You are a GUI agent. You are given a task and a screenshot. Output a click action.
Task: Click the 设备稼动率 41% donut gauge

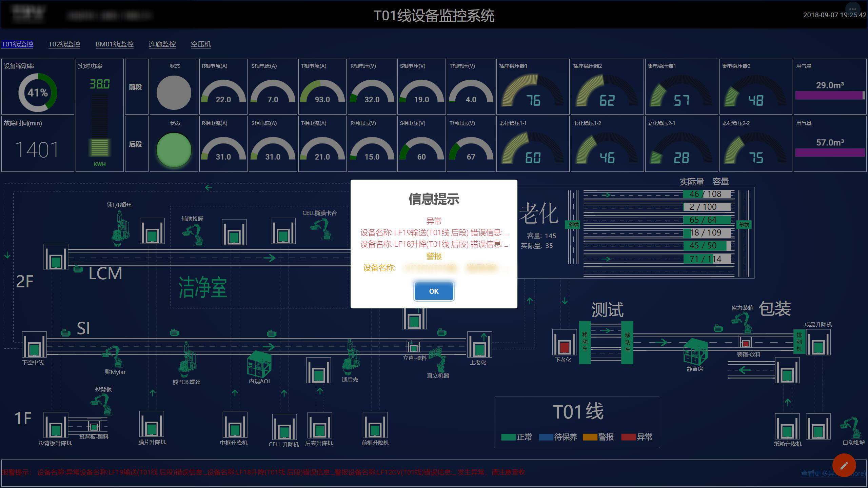coord(38,93)
